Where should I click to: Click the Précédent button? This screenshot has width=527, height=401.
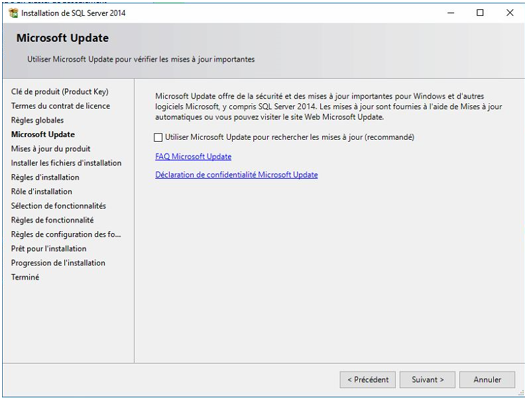368,379
